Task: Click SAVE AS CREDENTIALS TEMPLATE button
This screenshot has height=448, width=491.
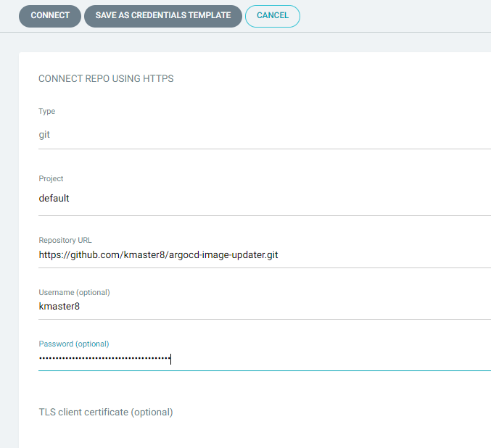Action: coord(163,16)
